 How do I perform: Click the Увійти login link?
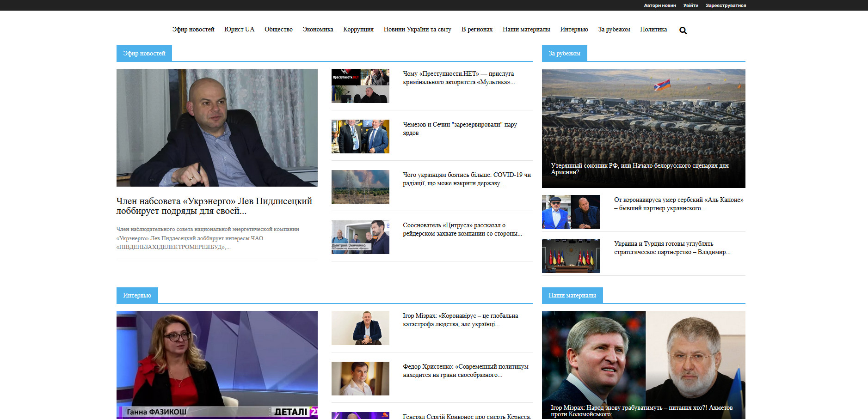click(690, 6)
